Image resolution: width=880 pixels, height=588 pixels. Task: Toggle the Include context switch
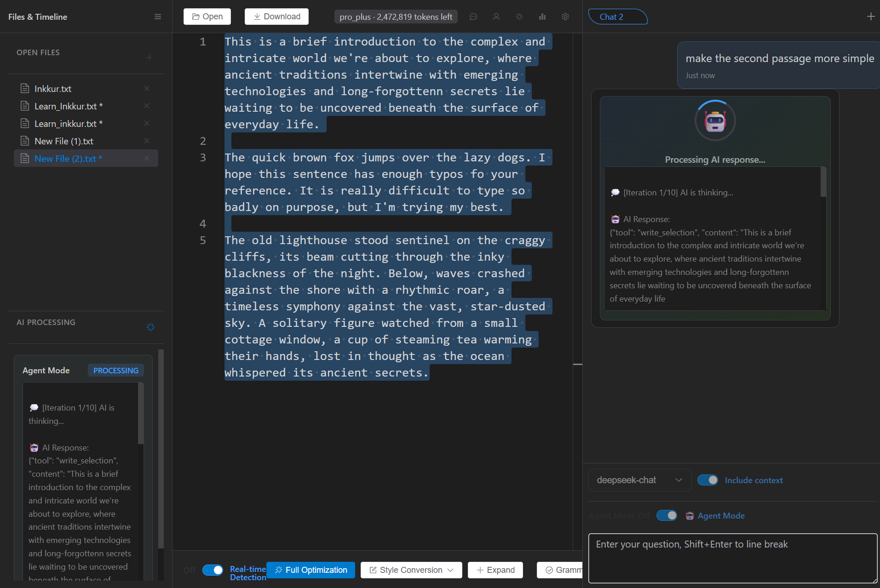click(x=707, y=480)
